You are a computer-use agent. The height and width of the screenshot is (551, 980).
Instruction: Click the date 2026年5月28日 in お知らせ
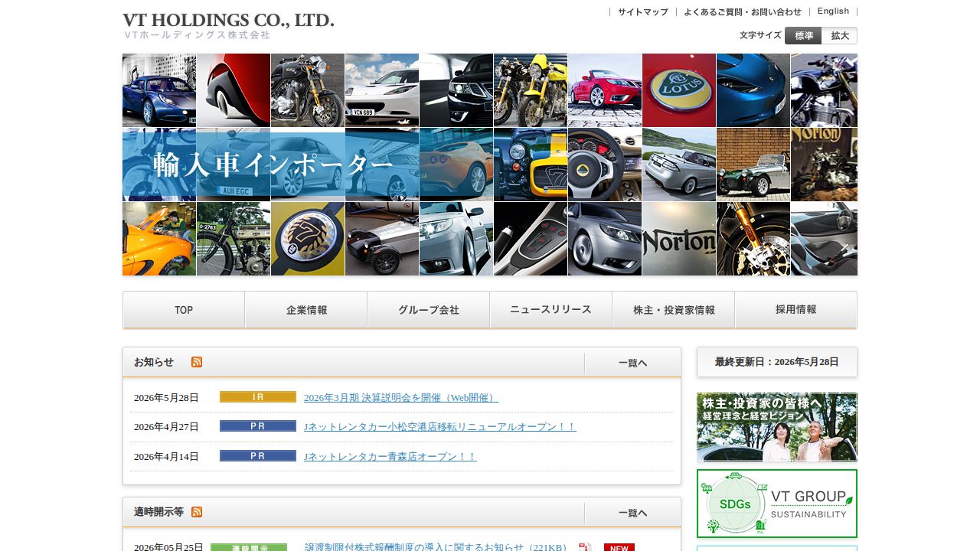pos(166,398)
